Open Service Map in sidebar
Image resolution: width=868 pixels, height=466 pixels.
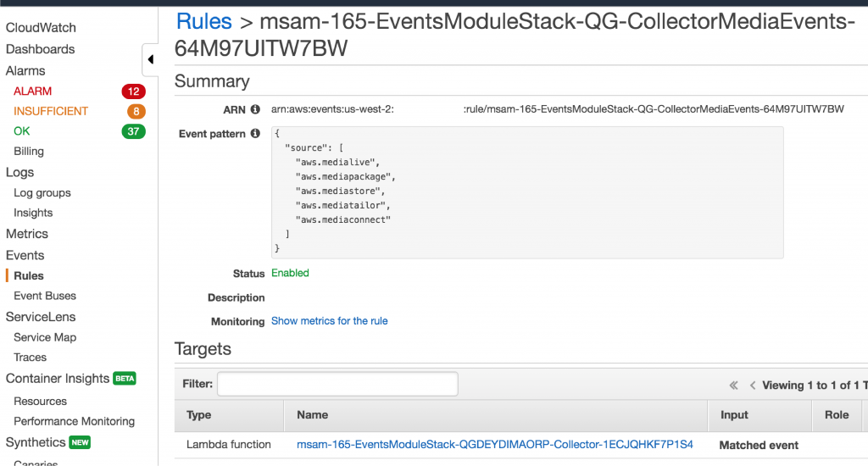click(45, 337)
